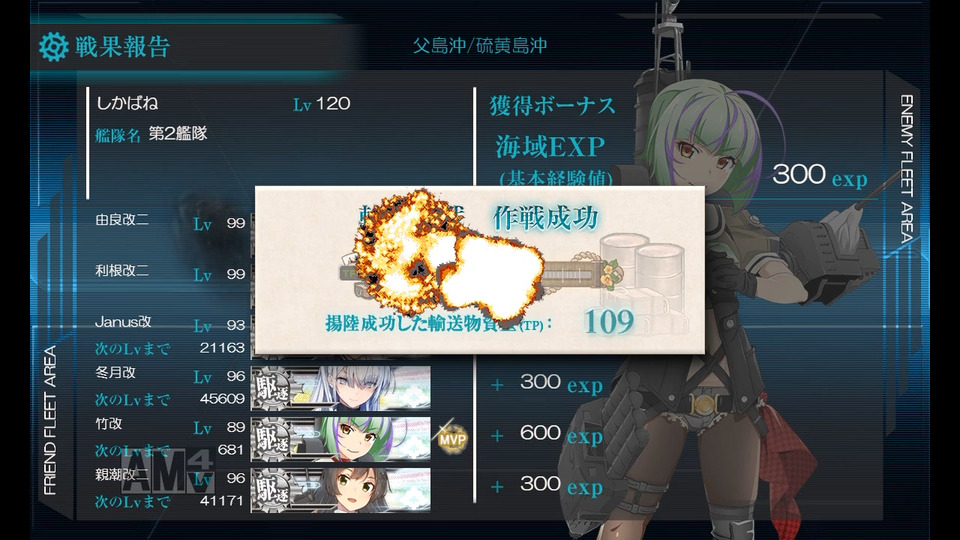
Task: Click the AM4 watermark logo
Action: (167, 470)
